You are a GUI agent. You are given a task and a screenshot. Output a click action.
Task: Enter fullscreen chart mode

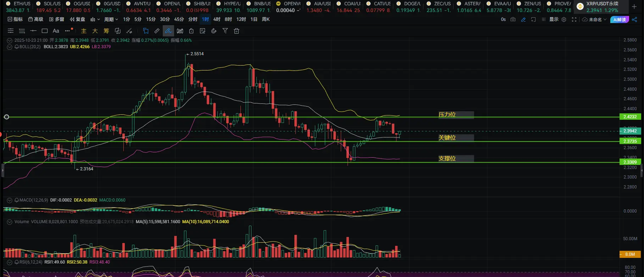pos(574,19)
